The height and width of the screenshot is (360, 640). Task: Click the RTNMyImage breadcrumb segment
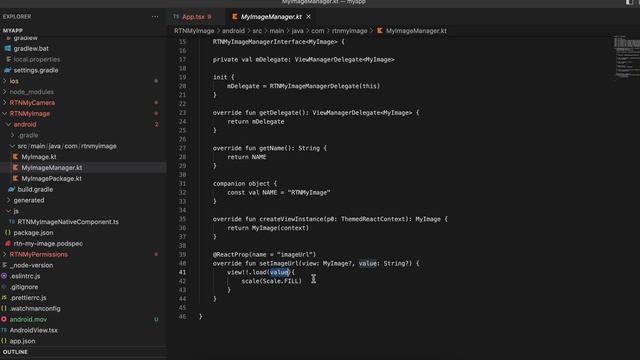(x=194, y=31)
